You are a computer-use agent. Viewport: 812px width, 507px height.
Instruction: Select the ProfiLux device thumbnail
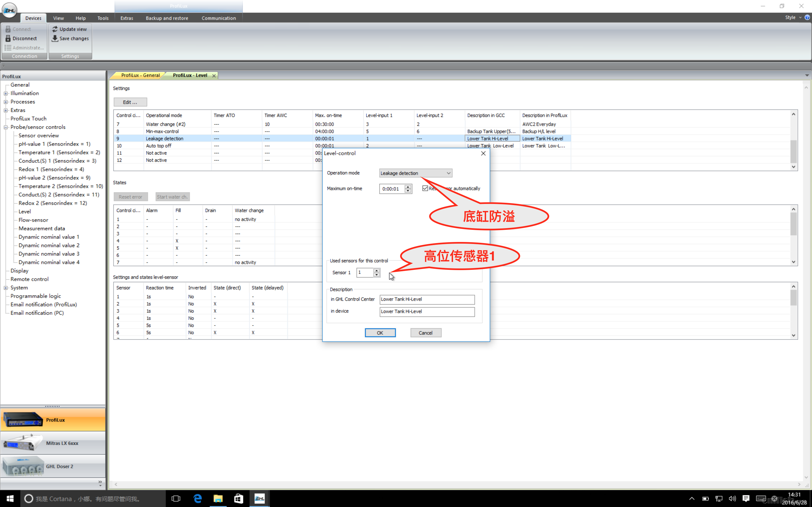coord(23,419)
